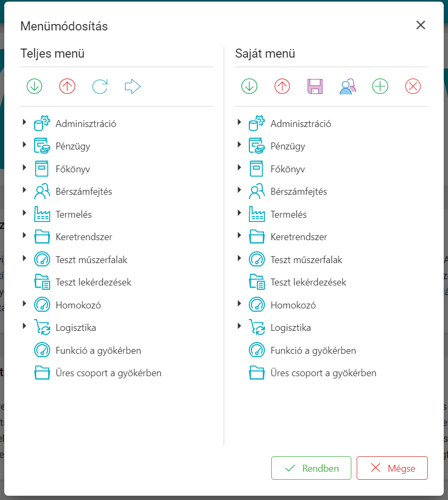The width and height of the screenshot is (448, 500).
Task: Select Funkció a gyökérben in Saját menü
Action: [313, 351]
